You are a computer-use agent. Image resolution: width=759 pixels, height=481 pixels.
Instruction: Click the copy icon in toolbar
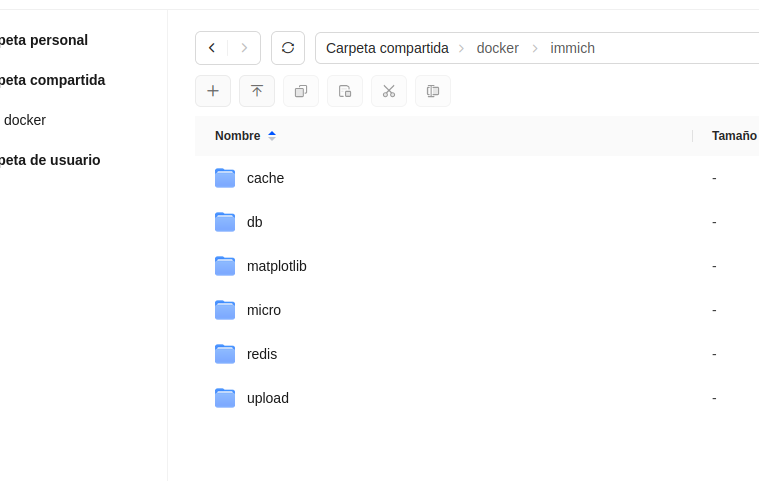click(x=301, y=91)
